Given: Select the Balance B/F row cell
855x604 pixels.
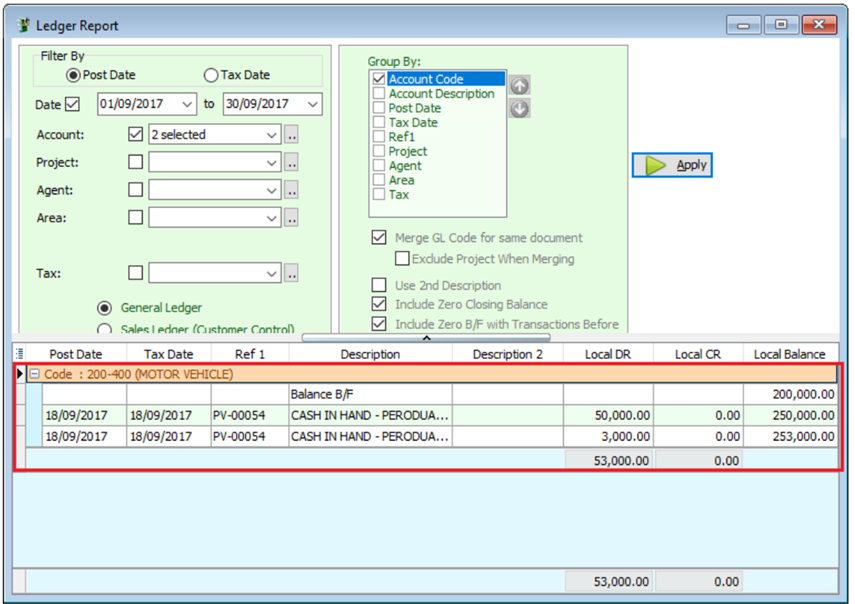Looking at the screenshot, I should 370,394.
